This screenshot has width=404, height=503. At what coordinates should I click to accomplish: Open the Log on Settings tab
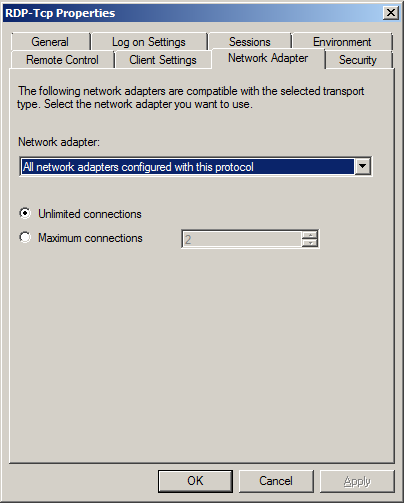point(149,42)
